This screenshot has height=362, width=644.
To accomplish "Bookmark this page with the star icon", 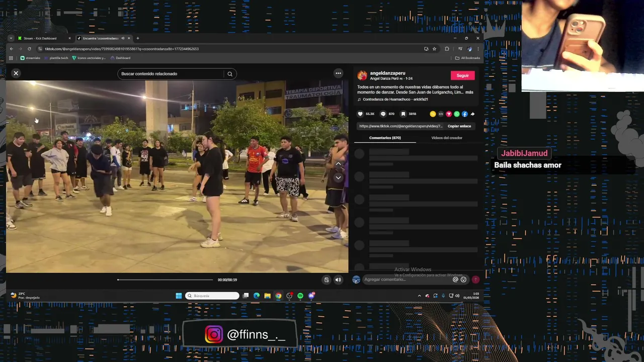I will 434,49.
